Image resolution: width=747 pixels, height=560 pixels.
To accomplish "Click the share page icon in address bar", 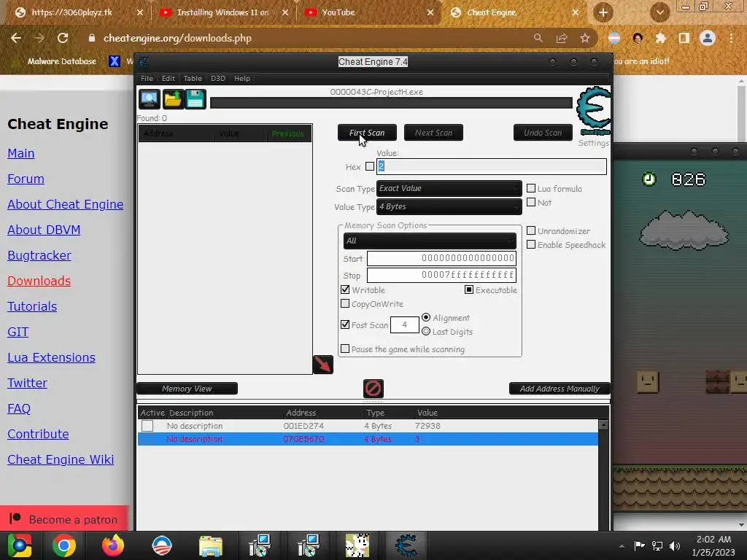I will 562,38.
